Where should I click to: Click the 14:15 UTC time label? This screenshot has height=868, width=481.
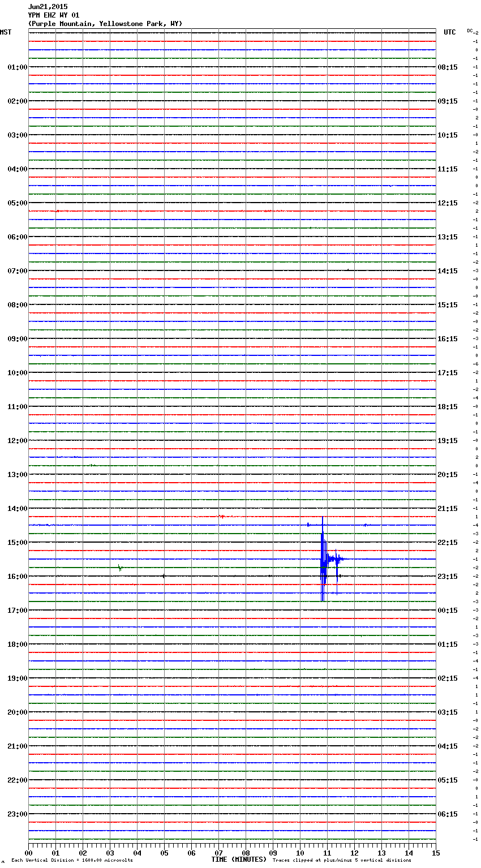pyautogui.click(x=448, y=271)
